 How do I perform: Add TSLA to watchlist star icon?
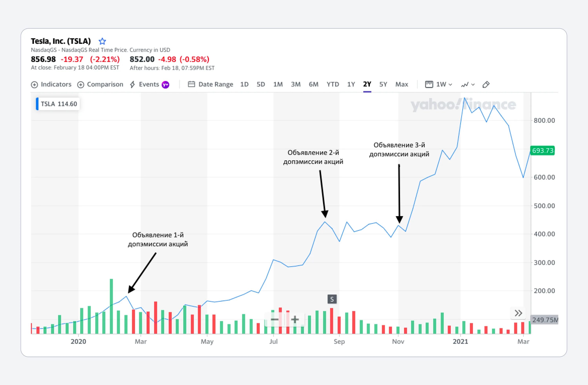pyautogui.click(x=102, y=41)
